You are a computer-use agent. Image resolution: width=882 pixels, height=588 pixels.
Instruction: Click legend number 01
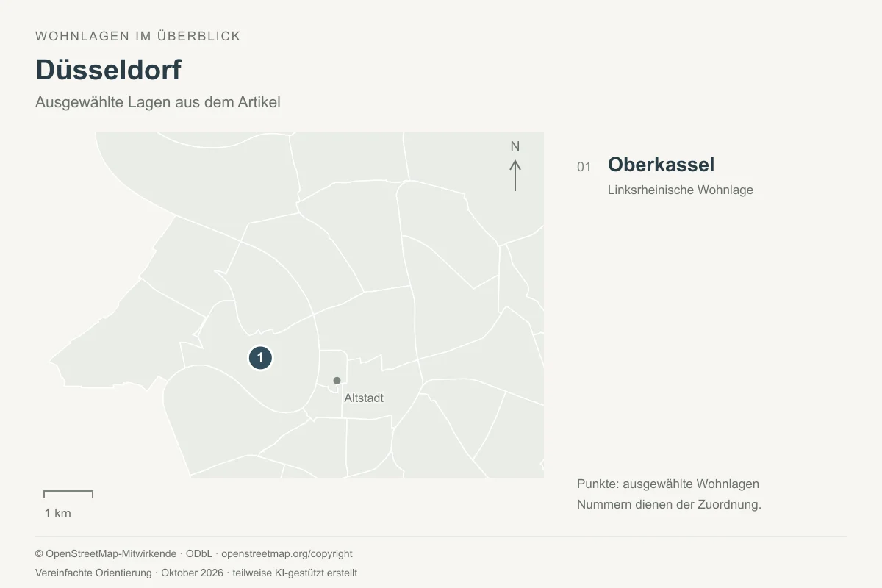pos(584,167)
